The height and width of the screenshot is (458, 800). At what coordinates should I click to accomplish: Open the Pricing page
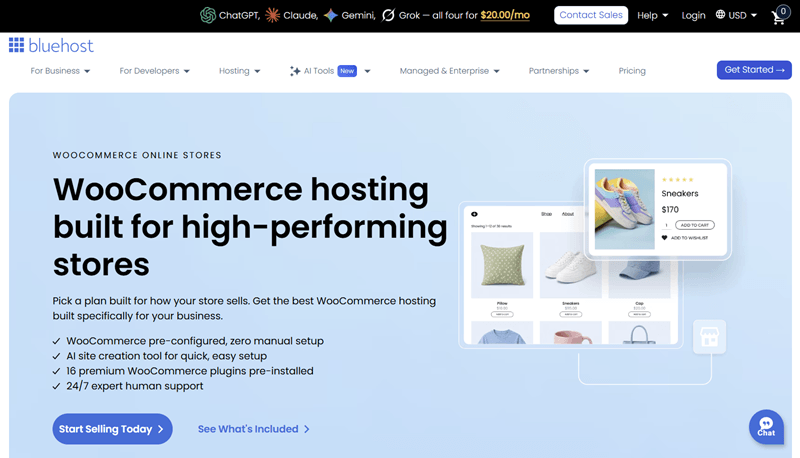[632, 71]
